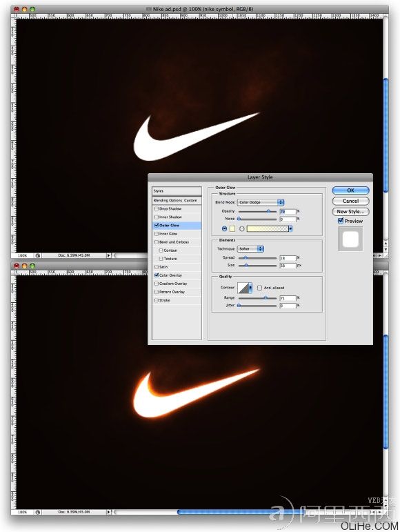400x532 pixels.
Task: Click the Size px value field
Action: pyautogui.click(x=288, y=266)
